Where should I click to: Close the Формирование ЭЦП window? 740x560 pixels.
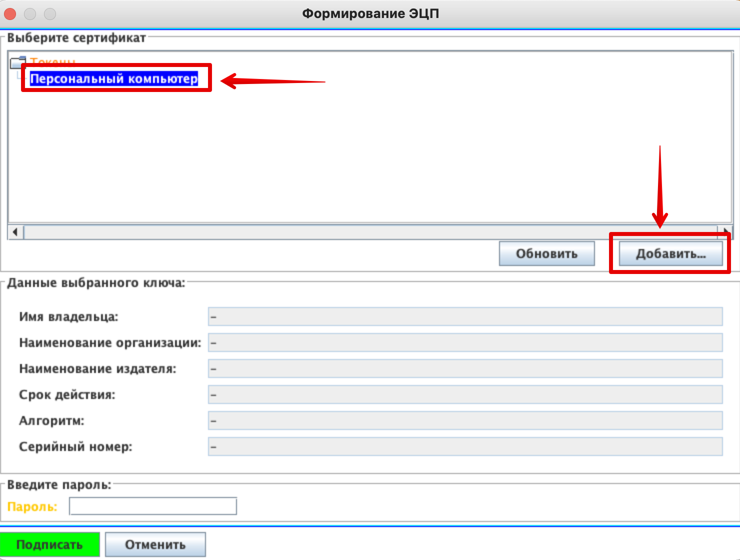tap(10, 13)
